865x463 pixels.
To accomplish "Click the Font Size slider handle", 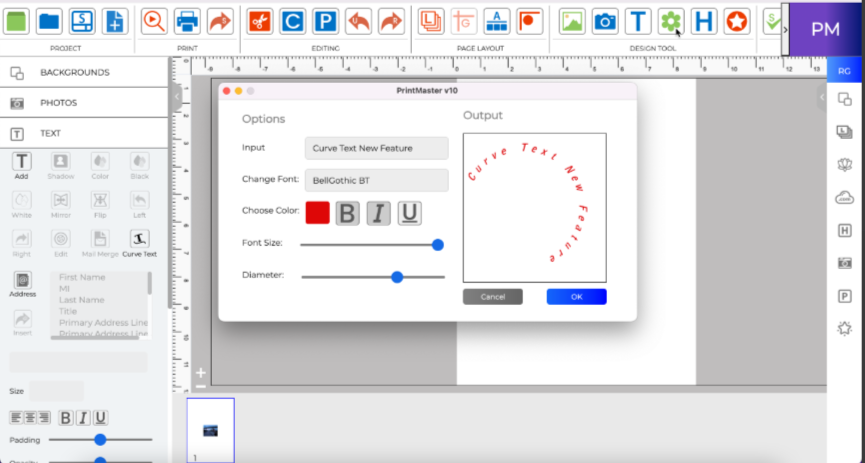I will coord(438,244).
